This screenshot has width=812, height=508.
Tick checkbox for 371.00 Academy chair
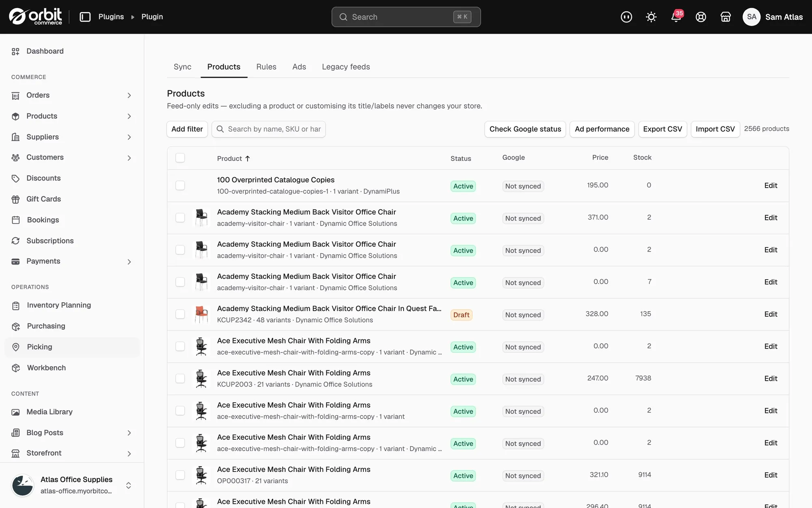(x=180, y=218)
